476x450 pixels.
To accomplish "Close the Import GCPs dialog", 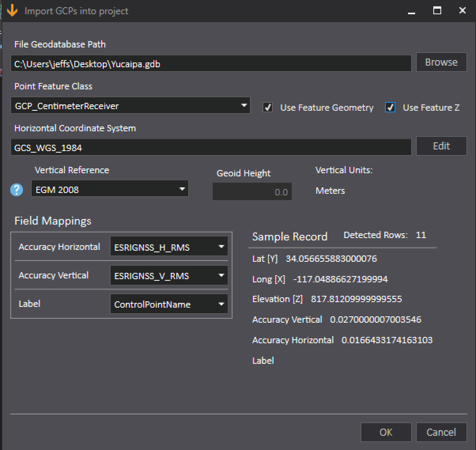I will [x=462, y=11].
